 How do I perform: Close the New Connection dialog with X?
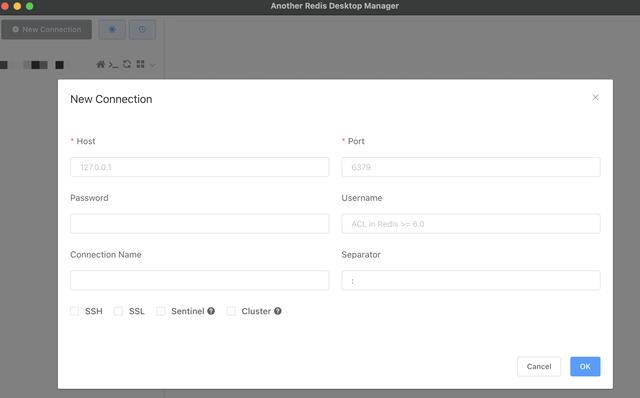pos(596,98)
